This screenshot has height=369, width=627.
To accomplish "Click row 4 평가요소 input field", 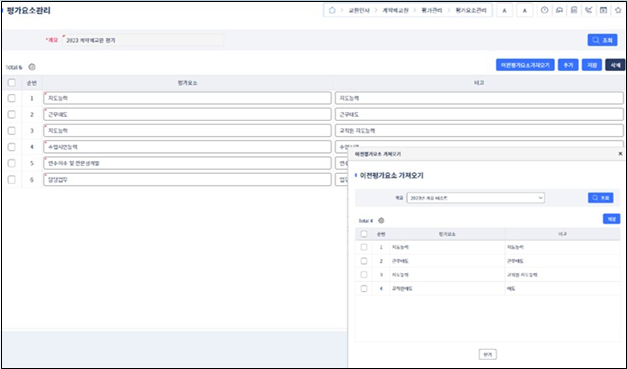I will click(x=188, y=147).
